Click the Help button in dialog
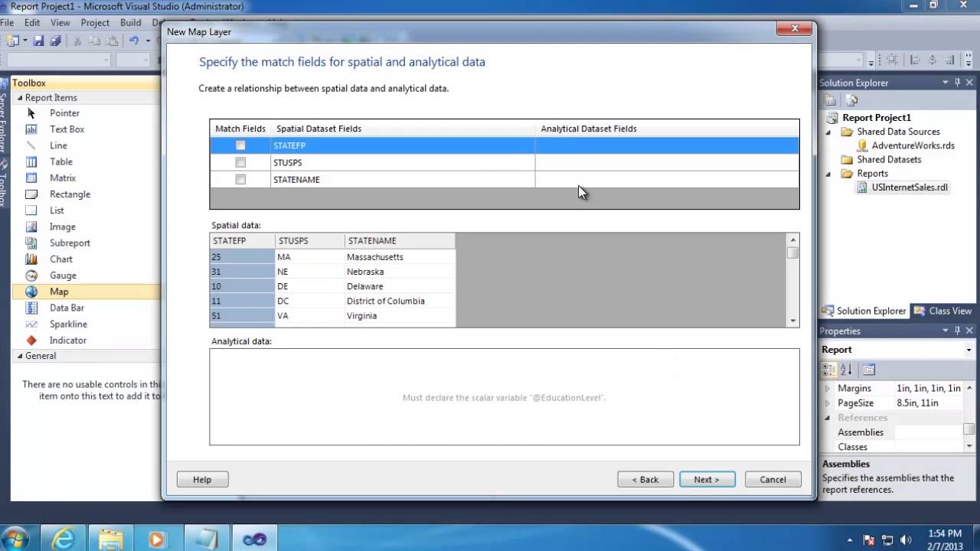Image resolution: width=980 pixels, height=551 pixels. tap(202, 480)
